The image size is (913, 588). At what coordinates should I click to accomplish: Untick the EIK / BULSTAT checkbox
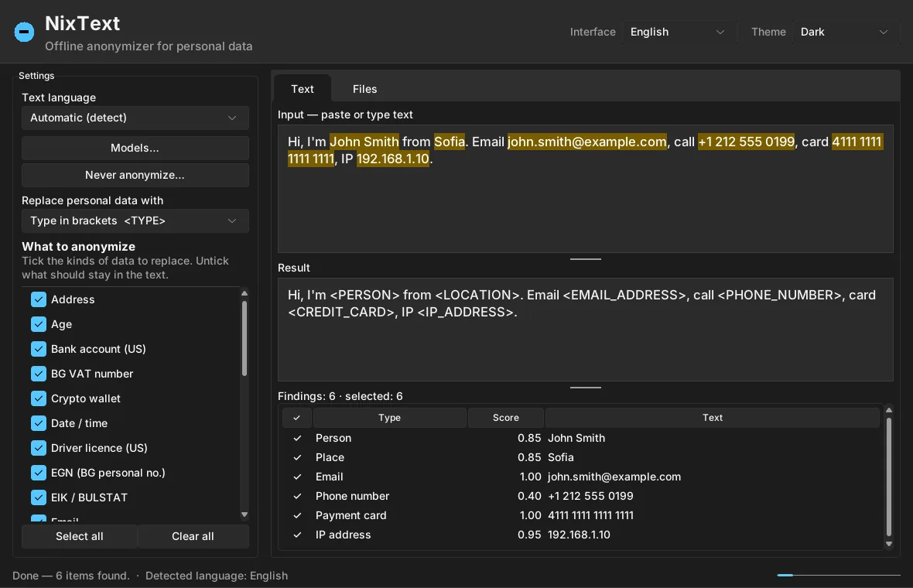pyautogui.click(x=39, y=497)
